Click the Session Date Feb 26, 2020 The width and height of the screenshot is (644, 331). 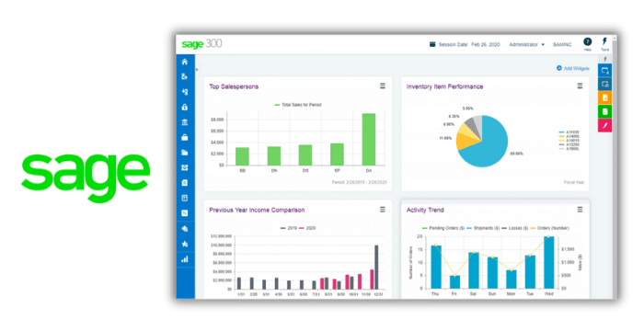tap(469, 44)
